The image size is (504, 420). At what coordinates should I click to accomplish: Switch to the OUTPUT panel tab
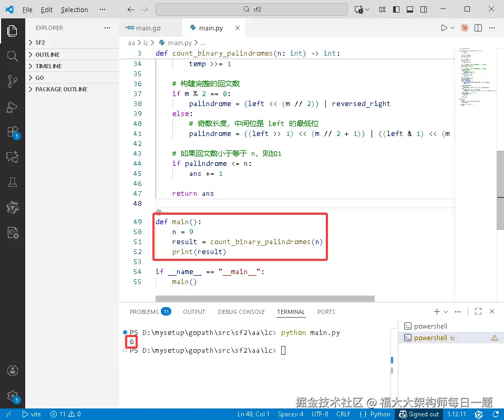pyautogui.click(x=194, y=311)
